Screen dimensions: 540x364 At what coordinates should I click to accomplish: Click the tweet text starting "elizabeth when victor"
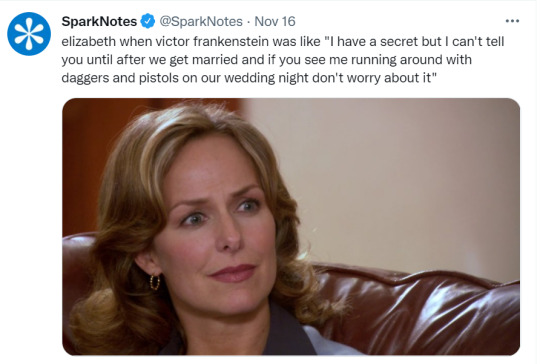(x=282, y=60)
